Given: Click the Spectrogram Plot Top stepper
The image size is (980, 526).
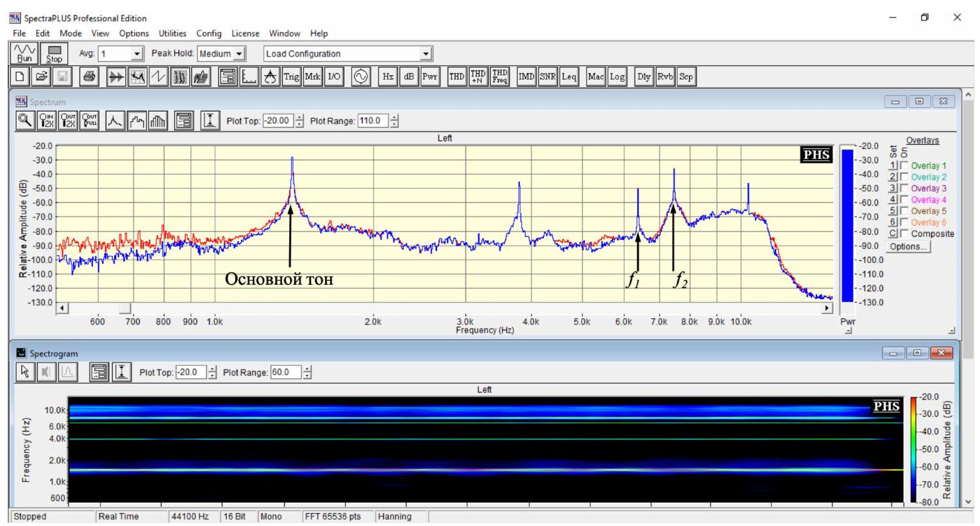Looking at the screenshot, I should [x=212, y=372].
